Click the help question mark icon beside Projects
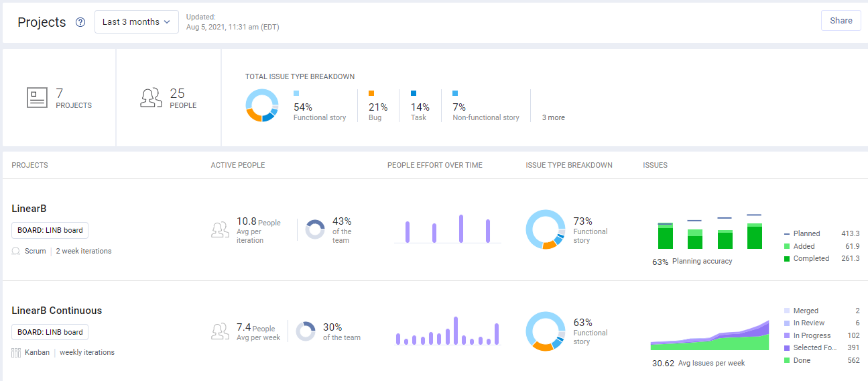868x381 pixels. click(x=80, y=22)
